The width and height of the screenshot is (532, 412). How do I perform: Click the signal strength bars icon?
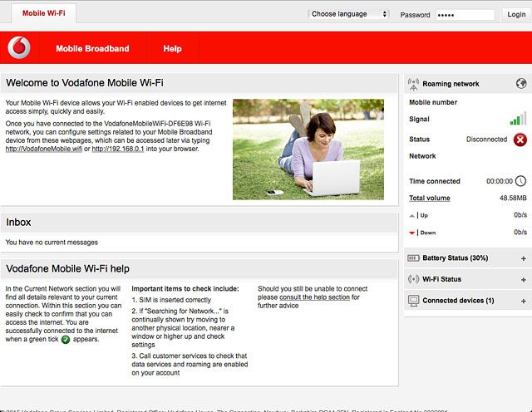tap(518, 120)
